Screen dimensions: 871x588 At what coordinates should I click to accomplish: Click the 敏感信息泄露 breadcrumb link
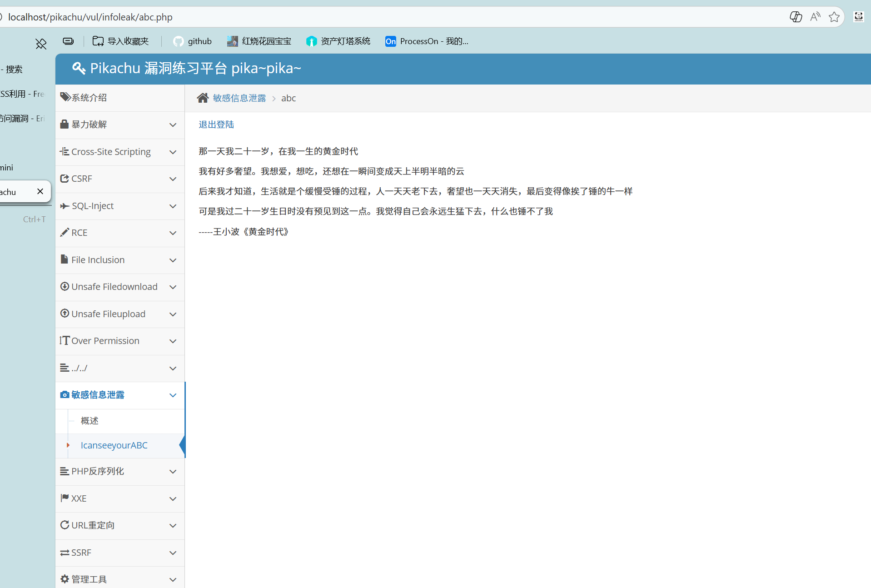[239, 98]
